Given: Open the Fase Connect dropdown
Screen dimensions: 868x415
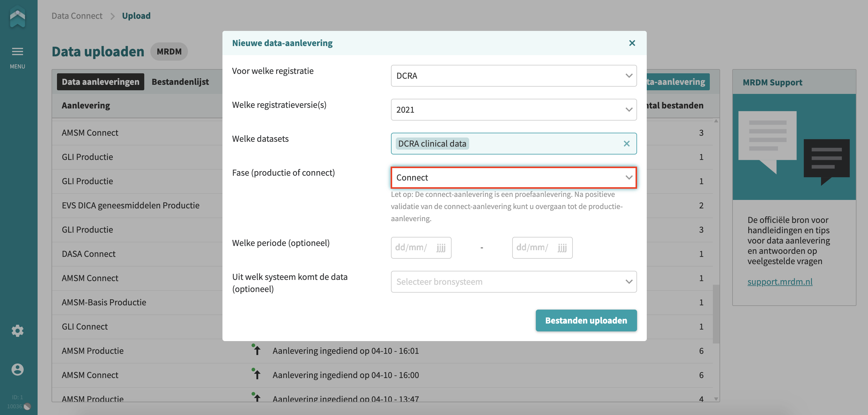Looking at the screenshot, I should (513, 178).
